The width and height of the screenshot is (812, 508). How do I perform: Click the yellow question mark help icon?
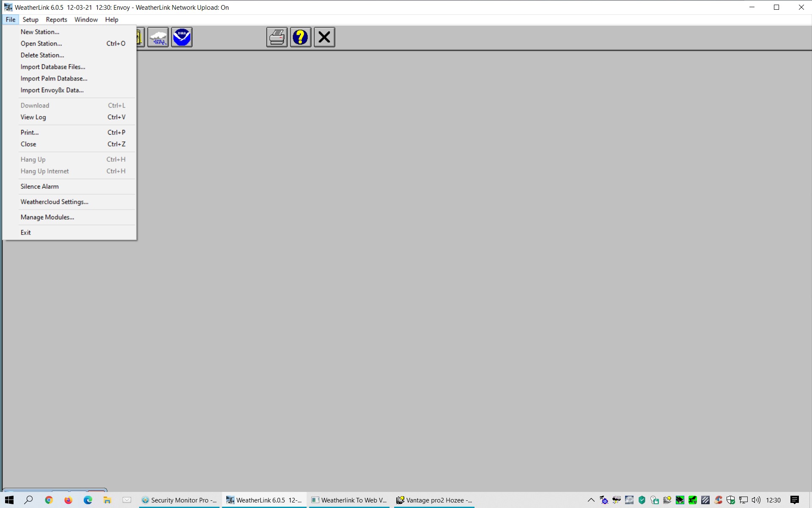301,37
